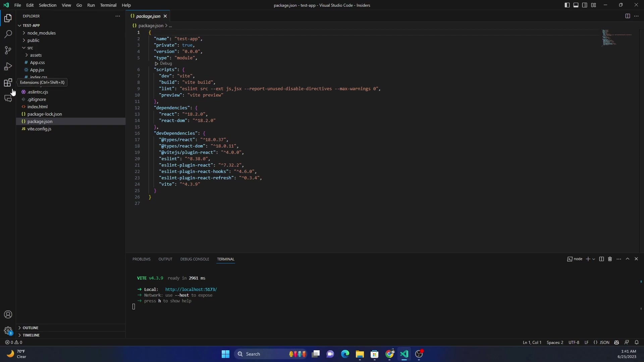644x362 pixels.
Task: Open Microsoft Edge from the taskbar
Action: 345,354
